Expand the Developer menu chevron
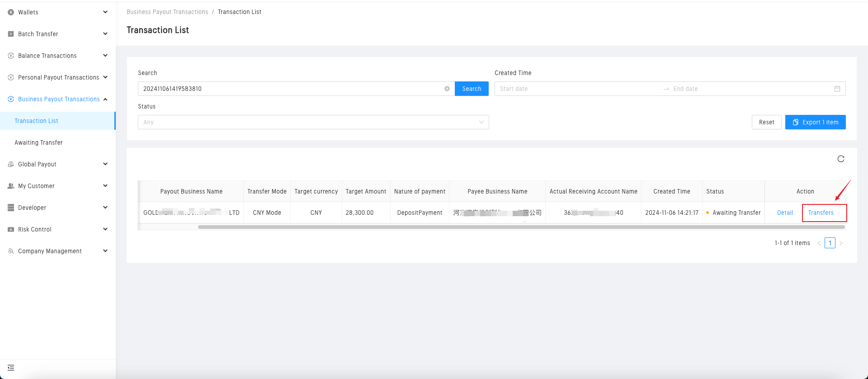868x379 pixels. point(105,208)
